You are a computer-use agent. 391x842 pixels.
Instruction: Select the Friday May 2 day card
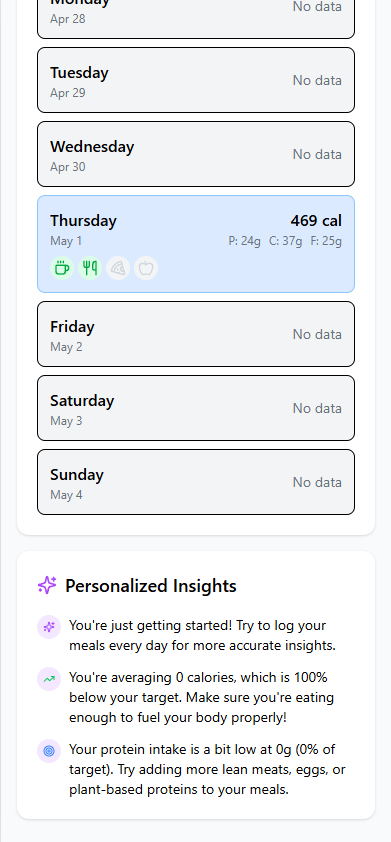coord(196,334)
